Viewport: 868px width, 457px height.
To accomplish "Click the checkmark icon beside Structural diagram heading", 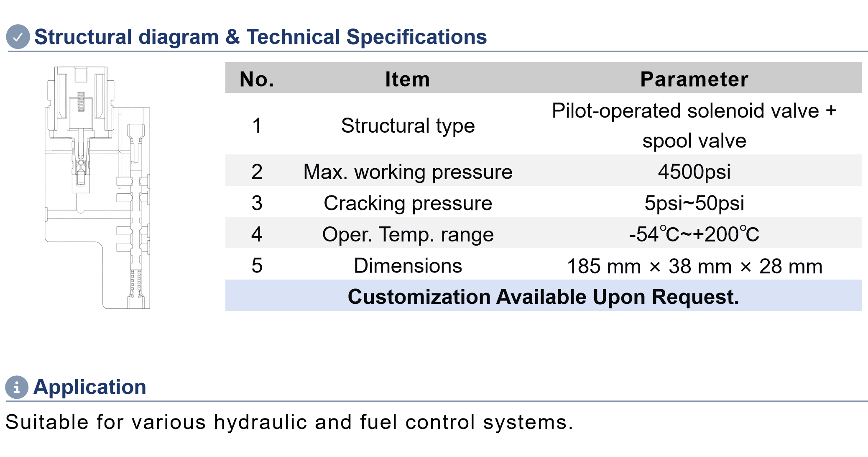I will pos(18,37).
